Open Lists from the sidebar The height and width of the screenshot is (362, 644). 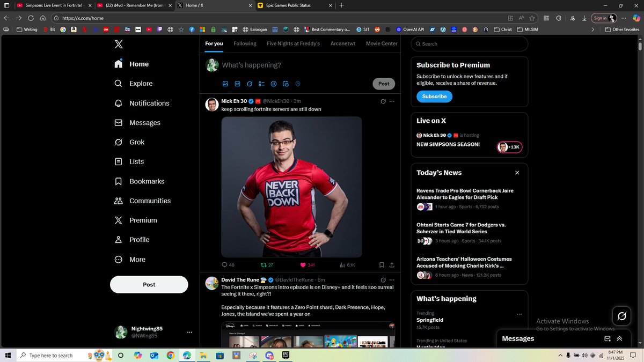point(129,161)
